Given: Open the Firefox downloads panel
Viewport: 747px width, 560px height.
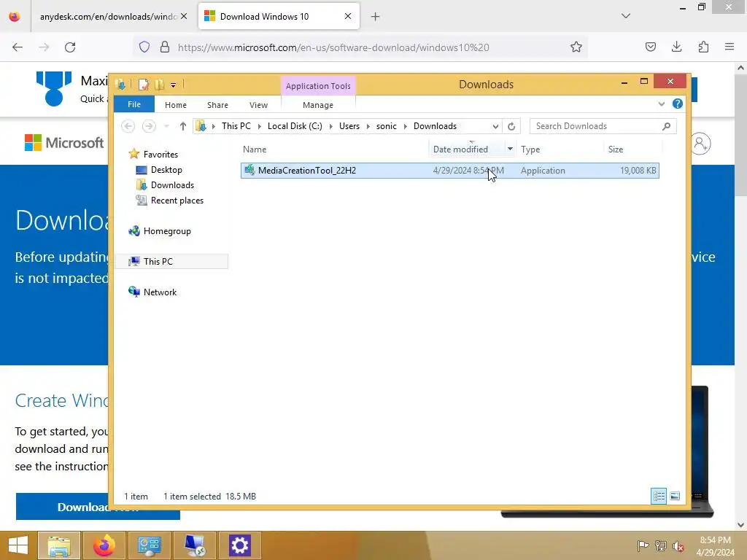Looking at the screenshot, I should point(676,47).
